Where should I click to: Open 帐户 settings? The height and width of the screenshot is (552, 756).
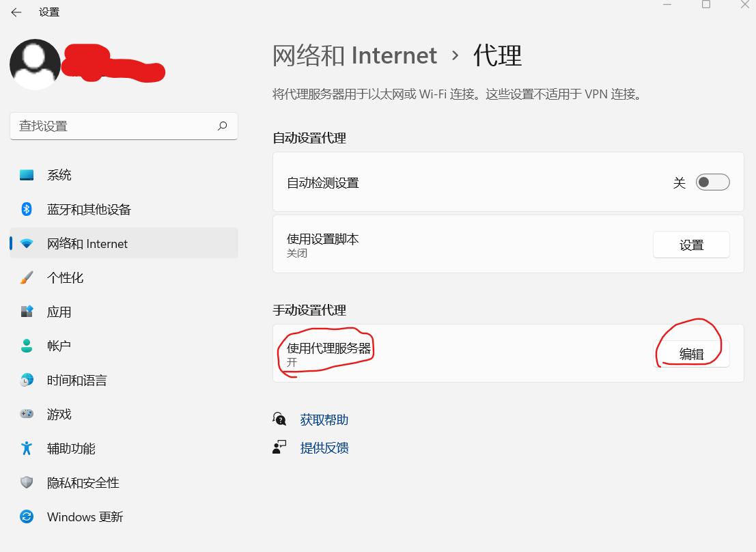point(59,346)
